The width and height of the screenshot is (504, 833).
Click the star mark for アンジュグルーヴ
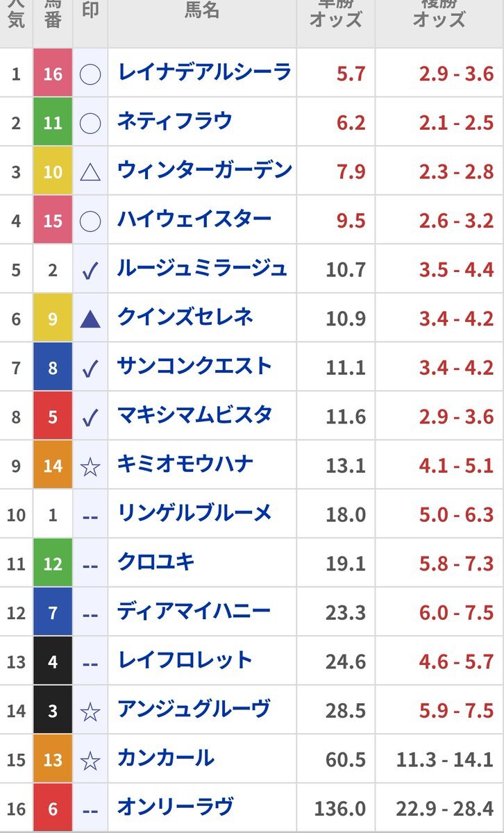tap(90, 712)
